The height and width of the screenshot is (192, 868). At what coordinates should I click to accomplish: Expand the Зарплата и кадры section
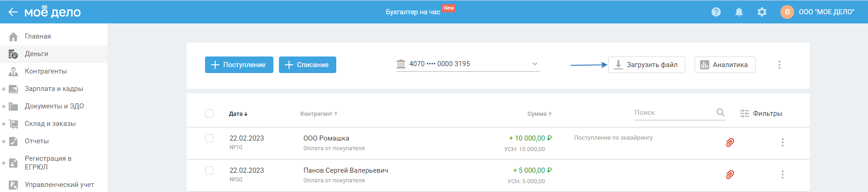pyautogui.click(x=4, y=89)
